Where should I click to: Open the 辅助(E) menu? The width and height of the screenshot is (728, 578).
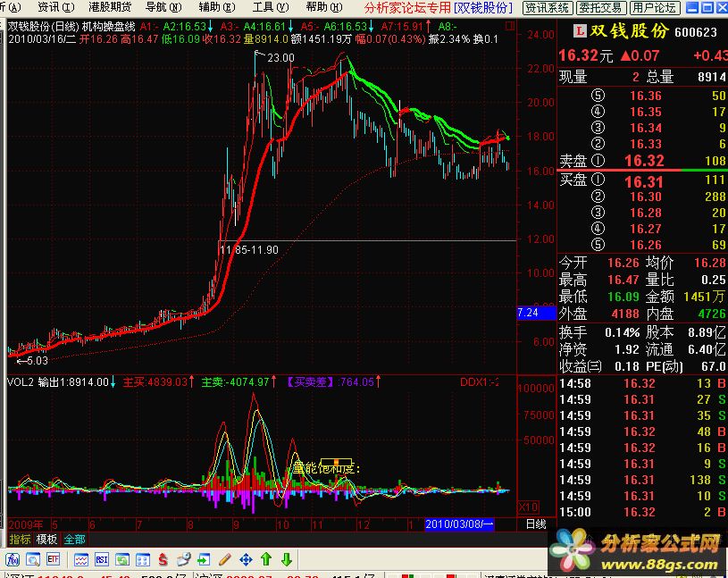coord(217,7)
